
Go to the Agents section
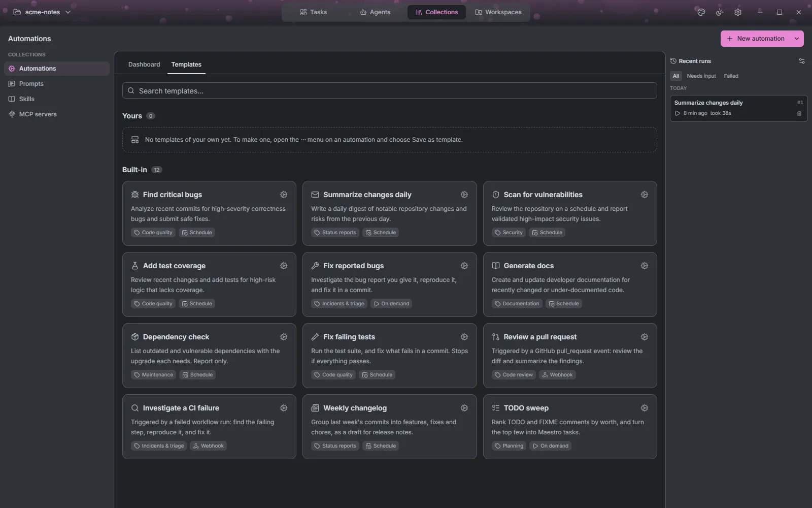click(375, 12)
